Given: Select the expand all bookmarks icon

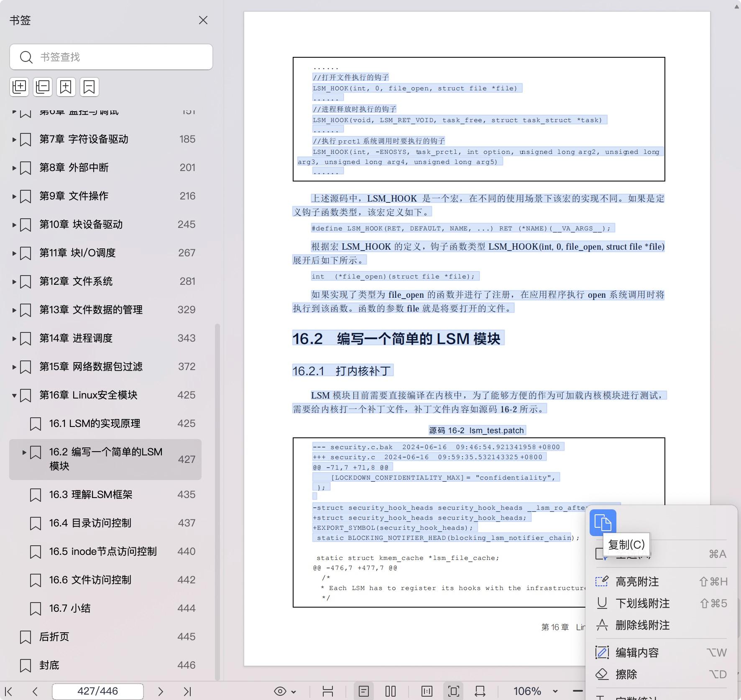Looking at the screenshot, I should (x=19, y=87).
